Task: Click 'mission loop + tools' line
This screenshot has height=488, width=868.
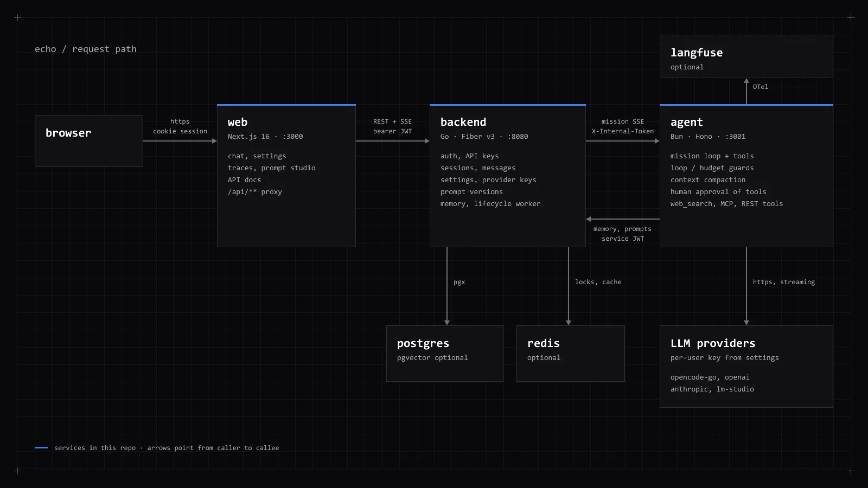Action: tap(712, 156)
